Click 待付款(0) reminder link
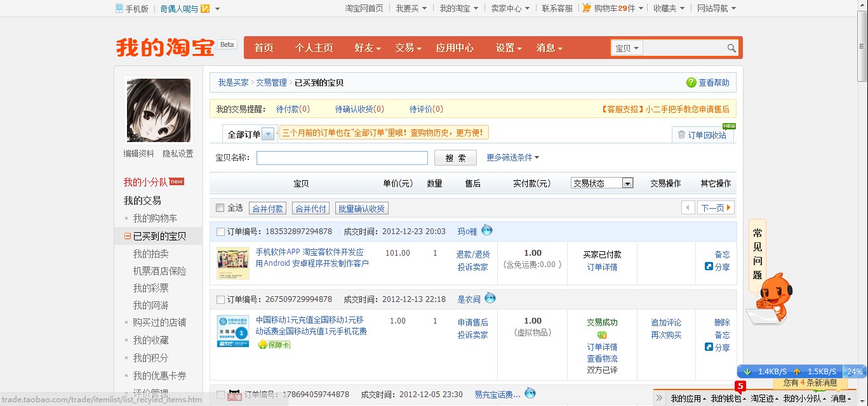The image size is (868, 406). pos(293,109)
